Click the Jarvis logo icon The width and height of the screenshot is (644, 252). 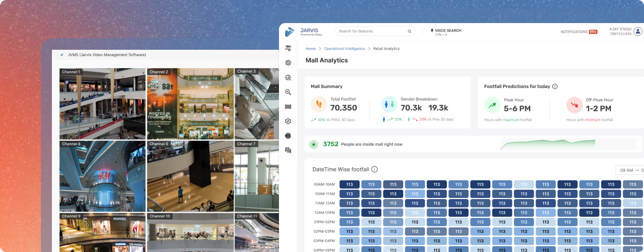289,32
